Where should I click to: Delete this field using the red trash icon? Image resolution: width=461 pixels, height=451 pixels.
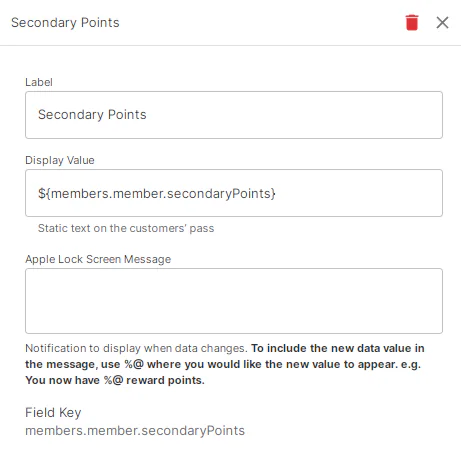[412, 23]
